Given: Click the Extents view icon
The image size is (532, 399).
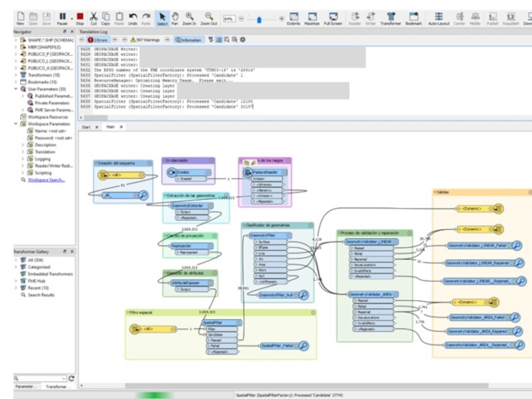Looking at the screenshot, I should click(x=294, y=18).
